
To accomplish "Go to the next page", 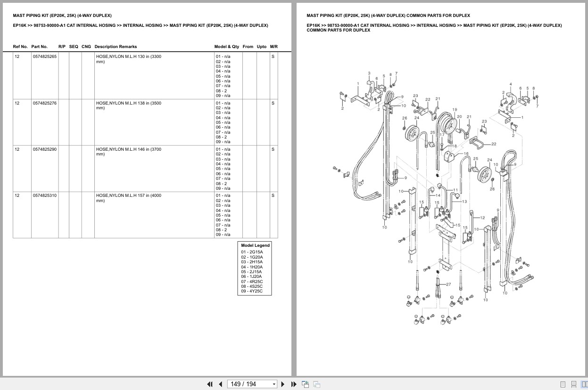I will 283,384.
